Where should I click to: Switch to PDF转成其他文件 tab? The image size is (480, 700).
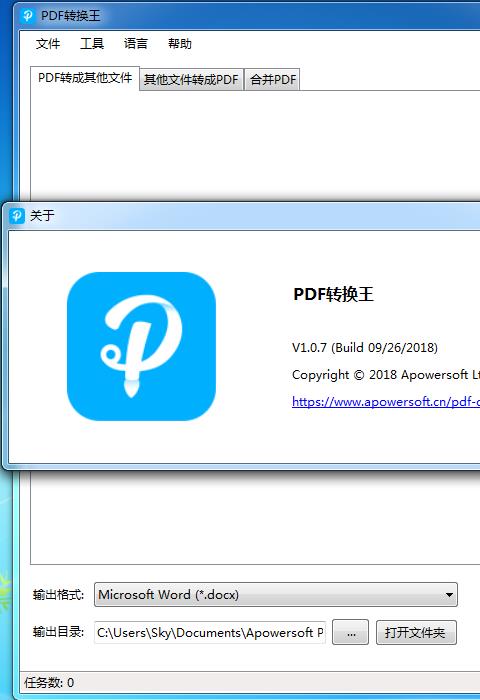(85, 78)
